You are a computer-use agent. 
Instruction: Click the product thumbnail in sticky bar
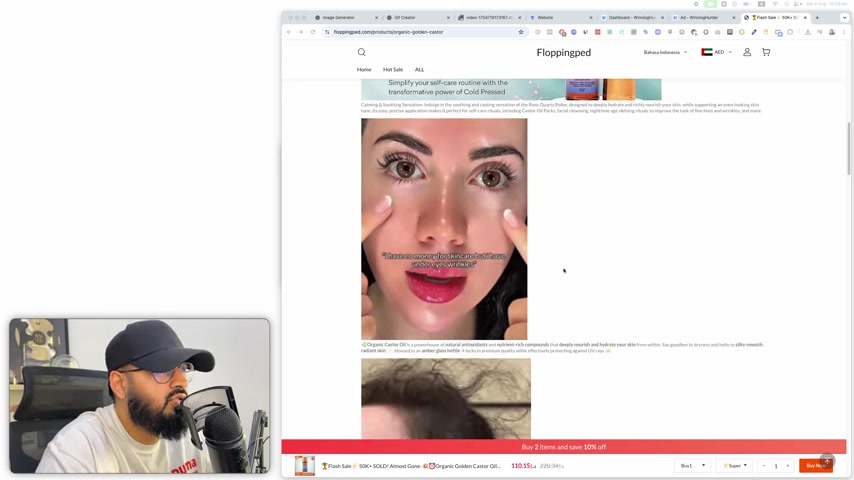pyautogui.click(x=304, y=466)
